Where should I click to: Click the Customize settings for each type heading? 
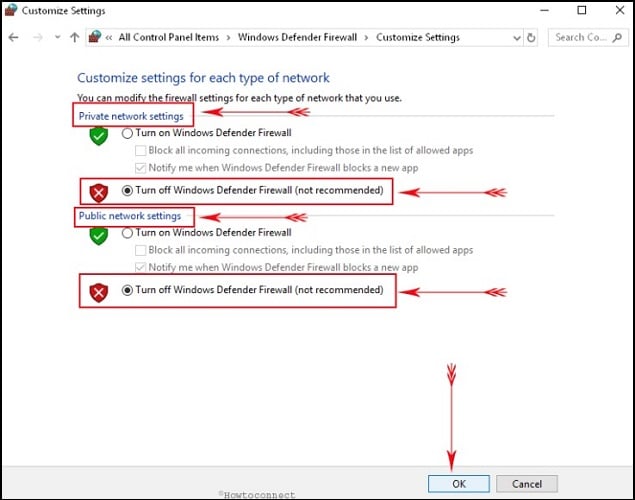pyautogui.click(x=203, y=78)
